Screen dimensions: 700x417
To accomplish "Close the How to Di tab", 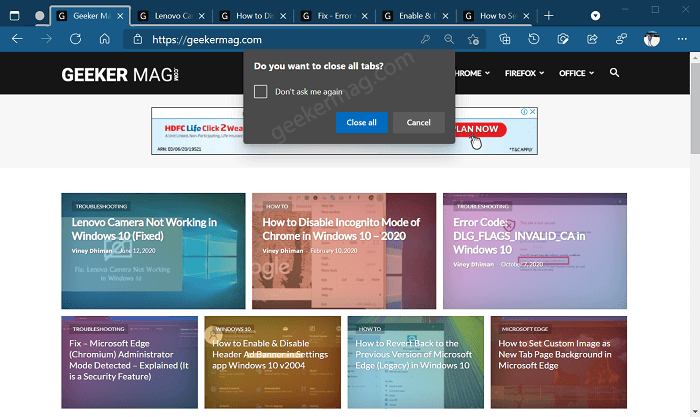I will tap(283, 16).
